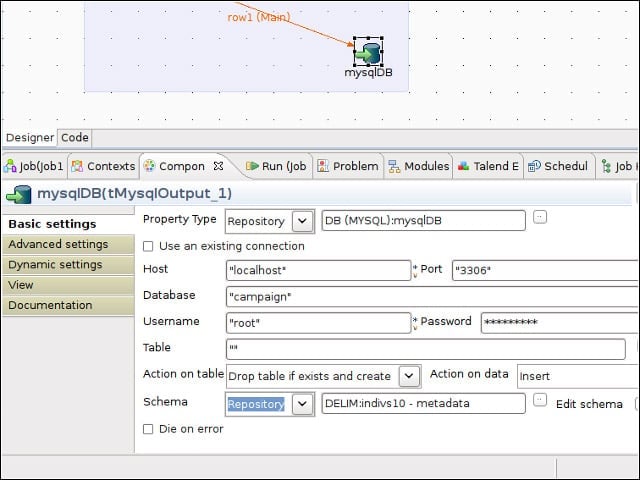The width and height of the screenshot is (640, 480).
Task: Open Schema type dropdown arrow
Action: click(x=302, y=404)
